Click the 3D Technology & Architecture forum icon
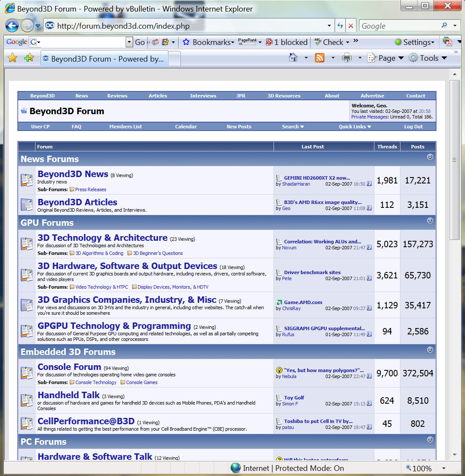Screen dimensions: 465x476 point(26,244)
